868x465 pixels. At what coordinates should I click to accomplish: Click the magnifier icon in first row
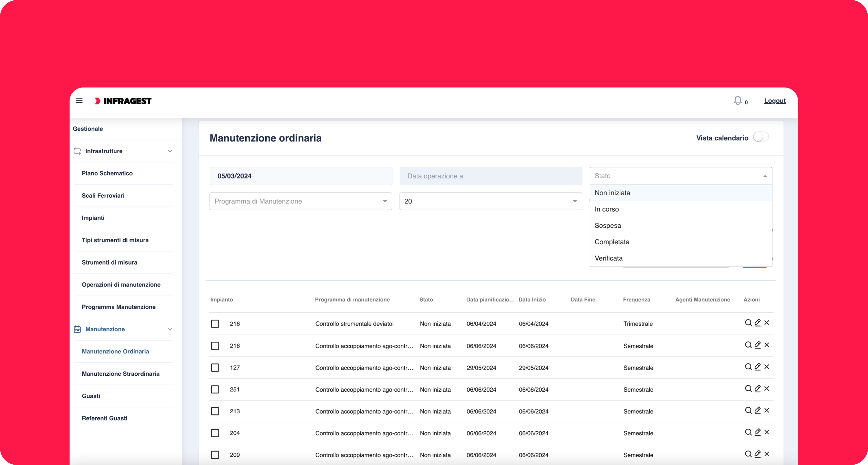click(x=748, y=323)
